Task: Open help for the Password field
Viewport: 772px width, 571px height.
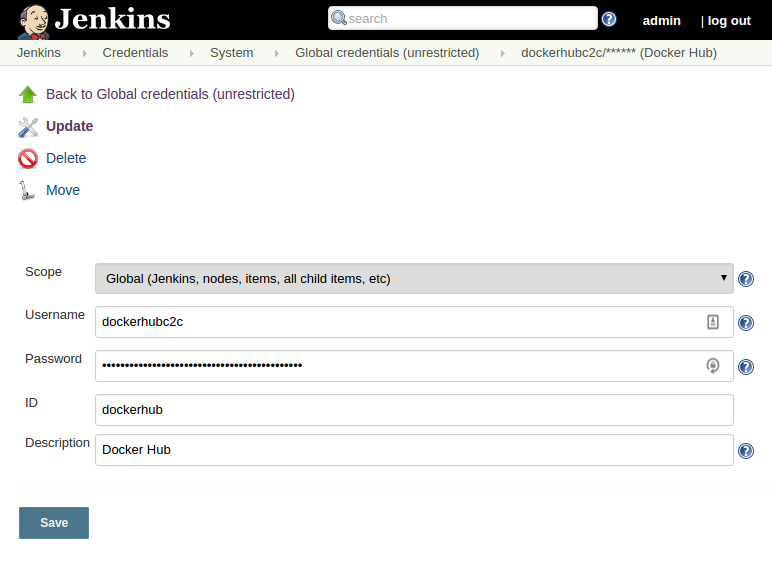Action: click(746, 367)
